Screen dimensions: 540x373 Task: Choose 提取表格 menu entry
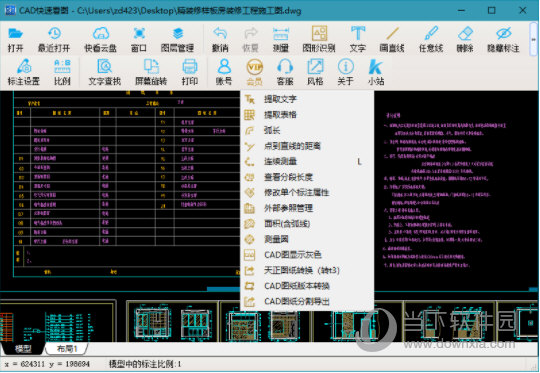pos(307,115)
